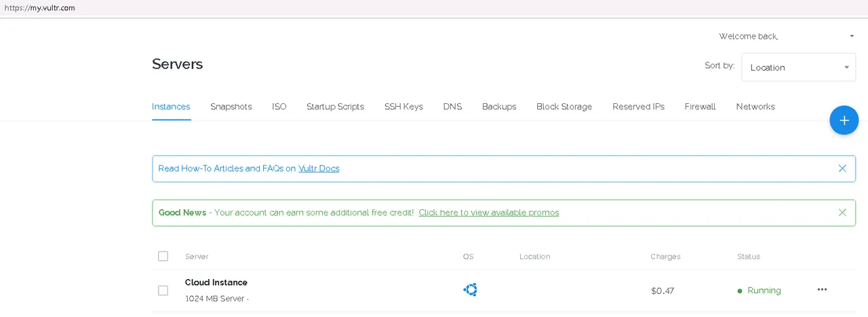868x317 pixels.
Task: Follow the Vultr Docs link
Action: [319, 168]
